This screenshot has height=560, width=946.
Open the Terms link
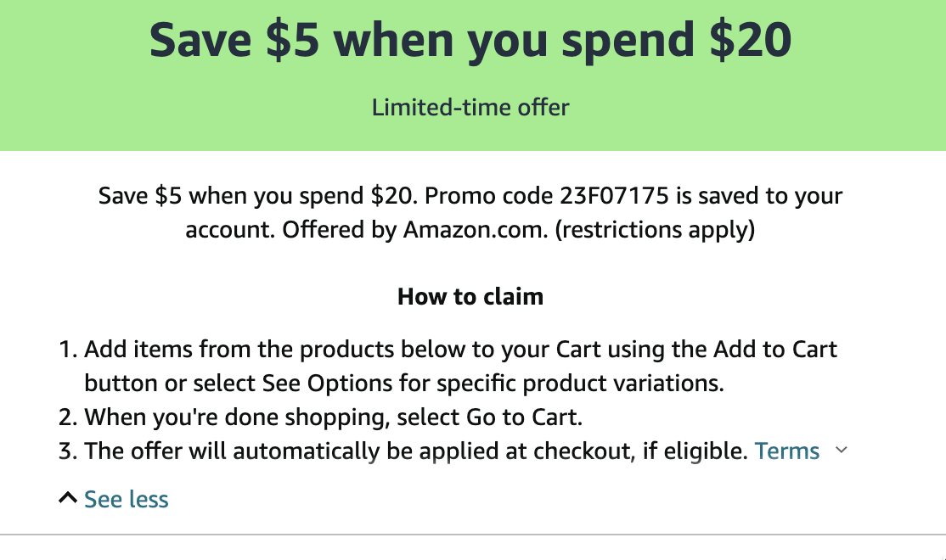click(x=787, y=451)
